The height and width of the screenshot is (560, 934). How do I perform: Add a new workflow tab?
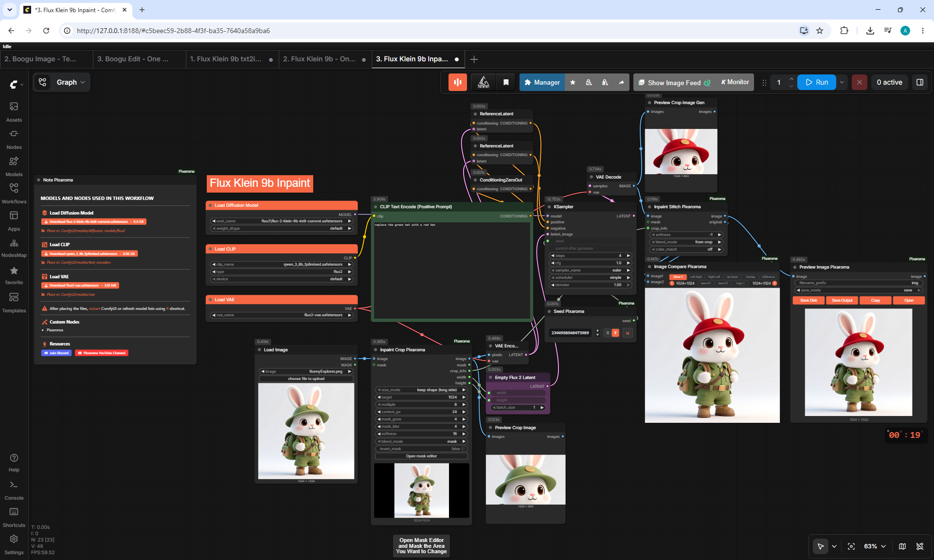(x=474, y=59)
